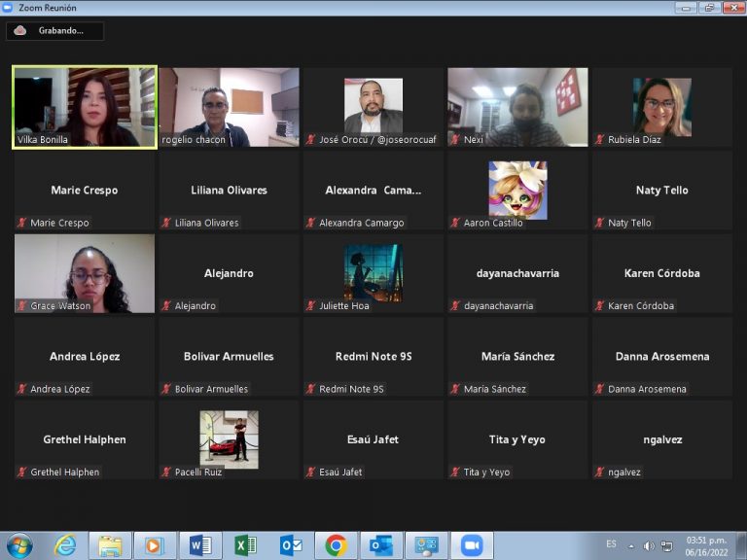Click muted mic icon for José Orocú
This screenshot has width=747, height=560.
(x=310, y=140)
